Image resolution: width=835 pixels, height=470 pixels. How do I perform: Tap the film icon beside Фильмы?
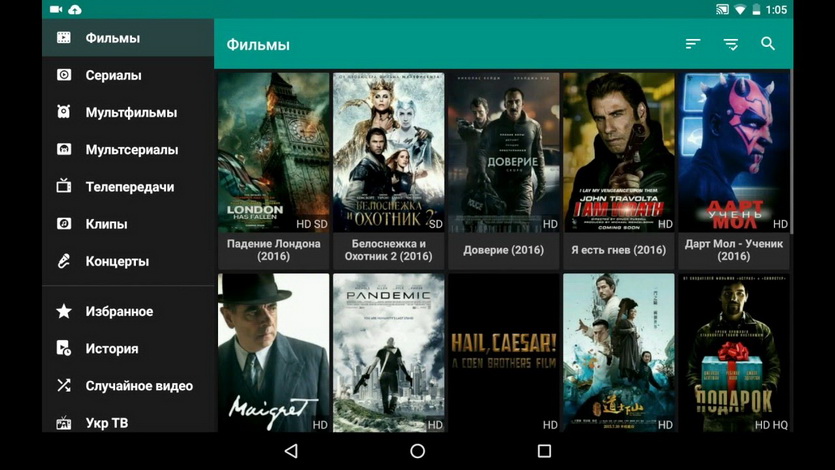[x=64, y=38]
